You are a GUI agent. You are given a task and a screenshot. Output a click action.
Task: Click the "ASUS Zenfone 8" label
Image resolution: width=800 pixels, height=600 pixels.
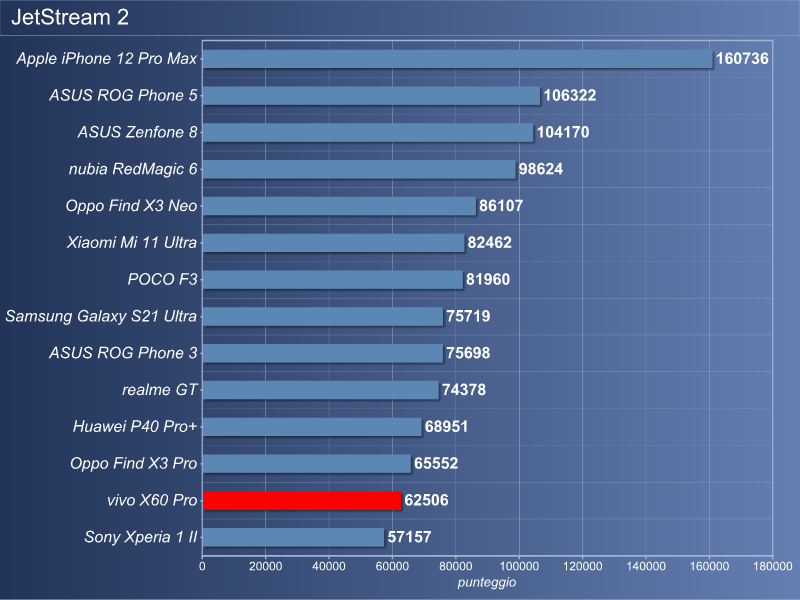(137, 132)
